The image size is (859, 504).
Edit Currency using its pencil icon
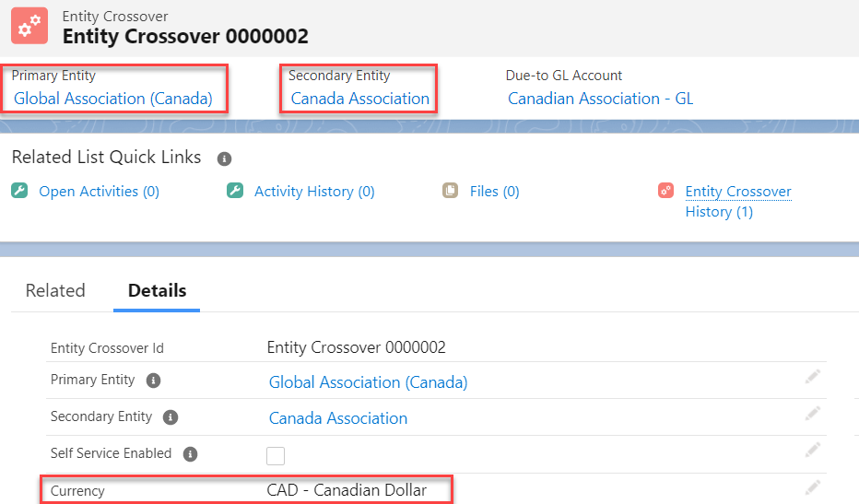[812, 487]
